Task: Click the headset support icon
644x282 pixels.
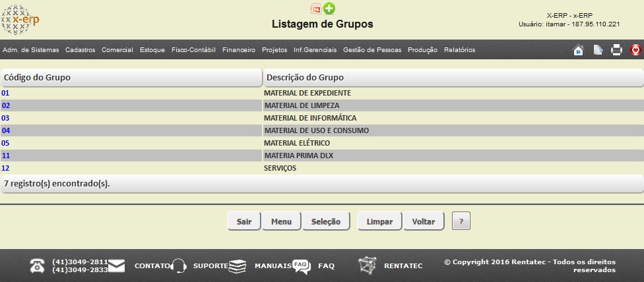Action: (x=179, y=266)
